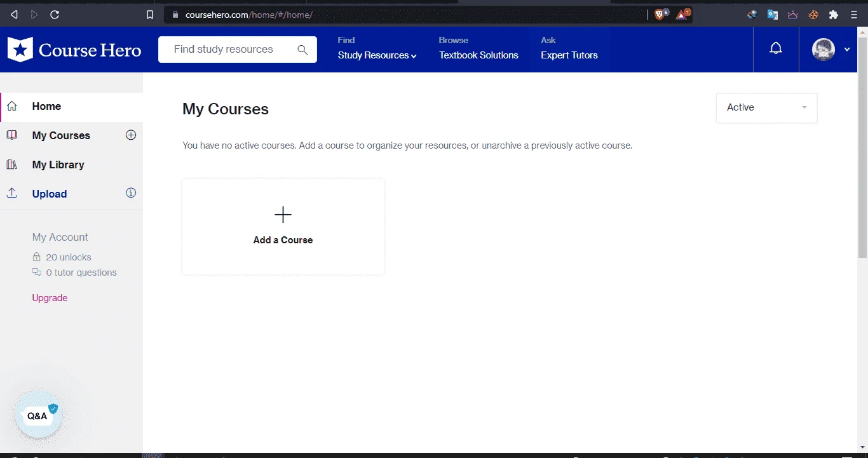The image size is (868, 458).
Task: Click the browser back arrow
Action: coord(14,15)
